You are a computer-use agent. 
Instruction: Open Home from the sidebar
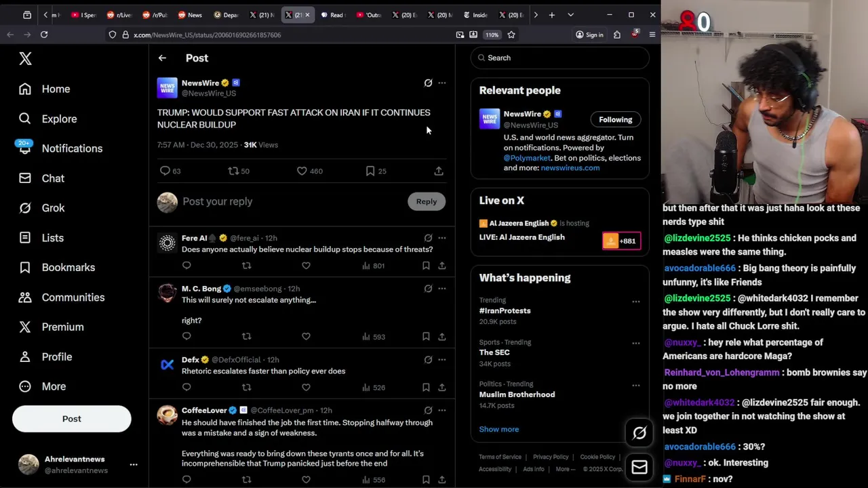pos(45,89)
